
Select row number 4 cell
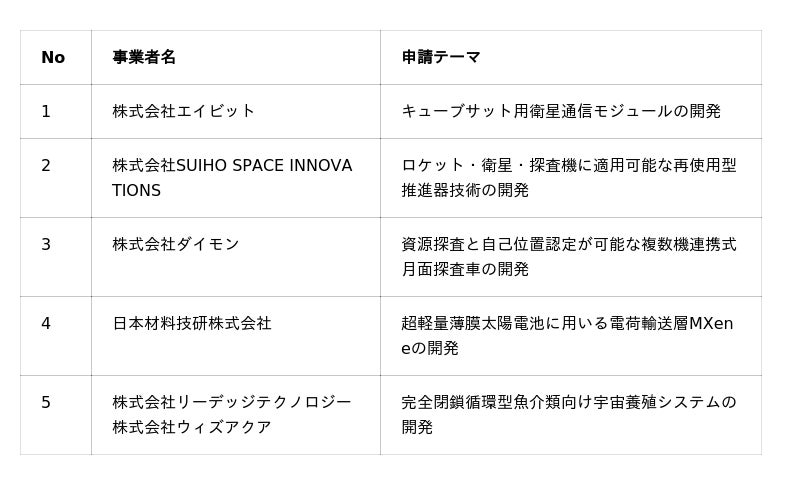[46, 324]
